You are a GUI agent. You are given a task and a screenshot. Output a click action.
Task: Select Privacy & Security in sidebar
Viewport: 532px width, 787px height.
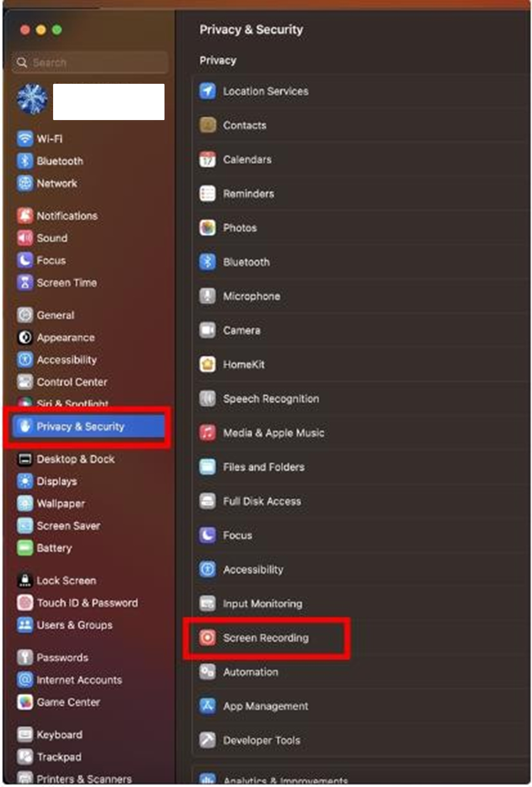pyautogui.click(x=88, y=426)
